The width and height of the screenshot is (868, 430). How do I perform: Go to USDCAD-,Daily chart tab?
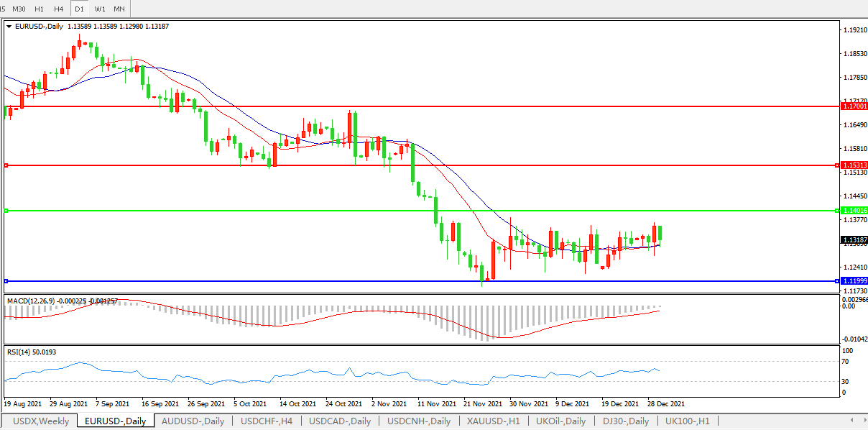pyautogui.click(x=340, y=421)
